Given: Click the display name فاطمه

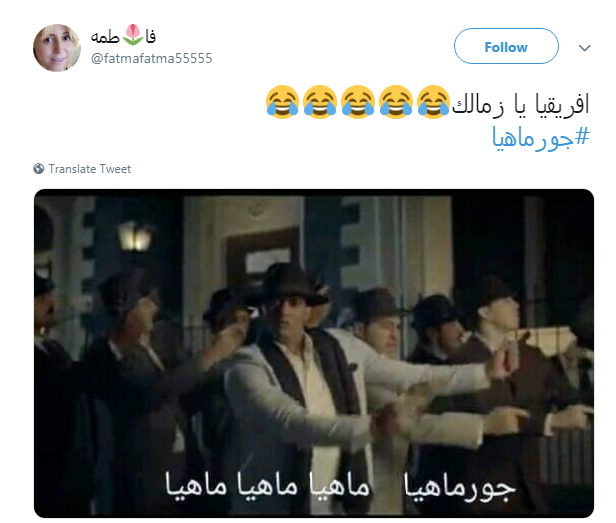Looking at the screenshot, I should tap(123, 36).
